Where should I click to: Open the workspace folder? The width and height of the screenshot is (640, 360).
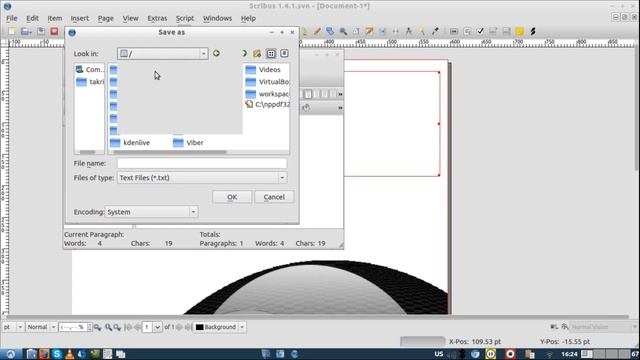click(267, 94)
